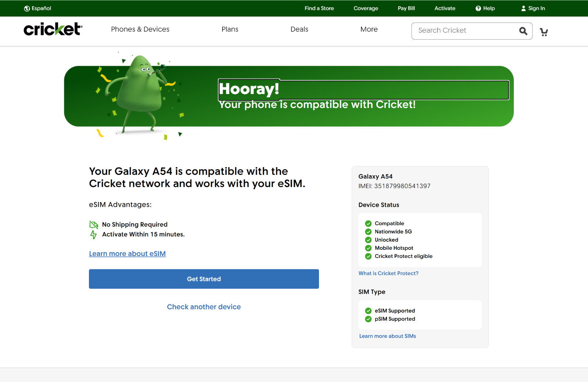Open the Activate page

pyautogui.click(x=445, y=8)
